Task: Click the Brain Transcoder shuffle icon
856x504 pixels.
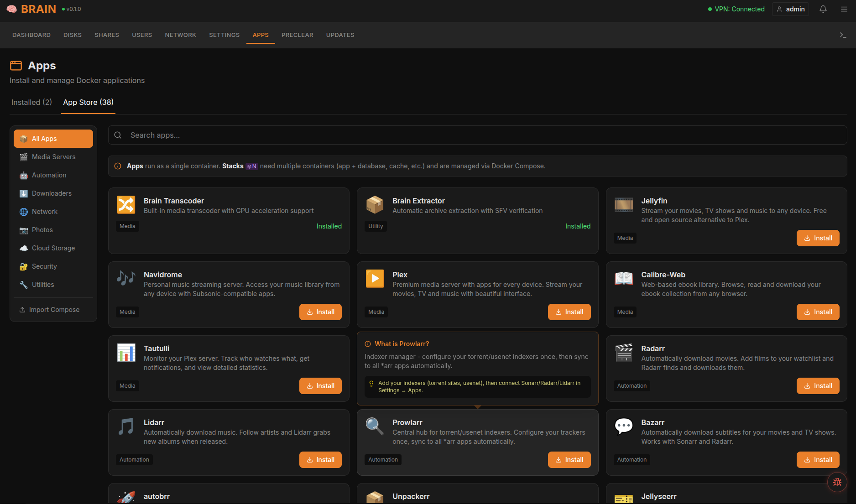Action: (126, 205)
